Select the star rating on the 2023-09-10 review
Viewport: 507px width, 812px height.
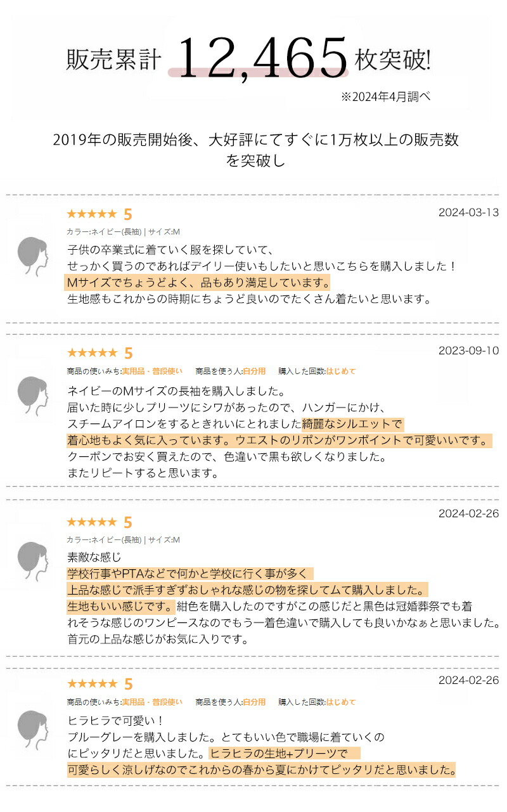click(x=92, y=353)
